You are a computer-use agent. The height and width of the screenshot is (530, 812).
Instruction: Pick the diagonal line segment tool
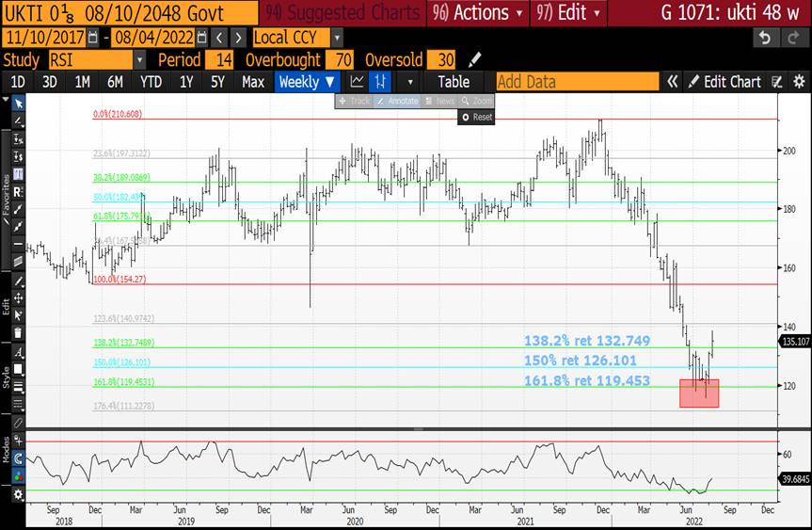[18, 209]
